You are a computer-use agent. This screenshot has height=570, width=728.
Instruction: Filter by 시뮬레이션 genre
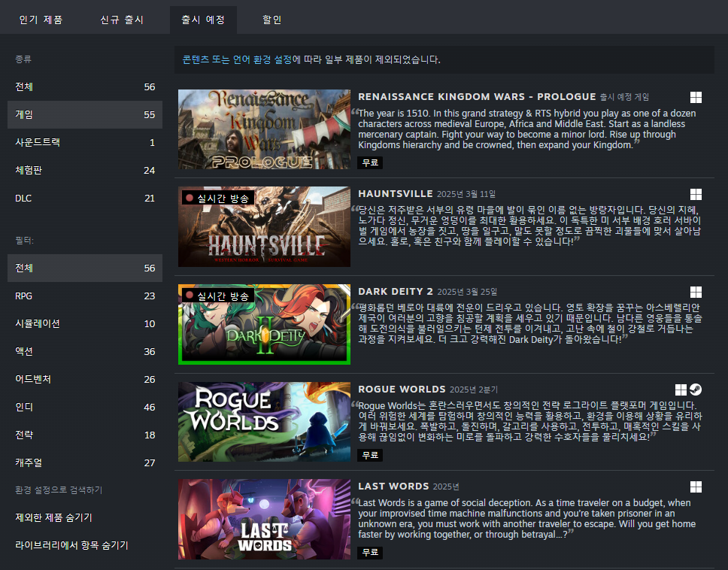[x=85, y=323]
